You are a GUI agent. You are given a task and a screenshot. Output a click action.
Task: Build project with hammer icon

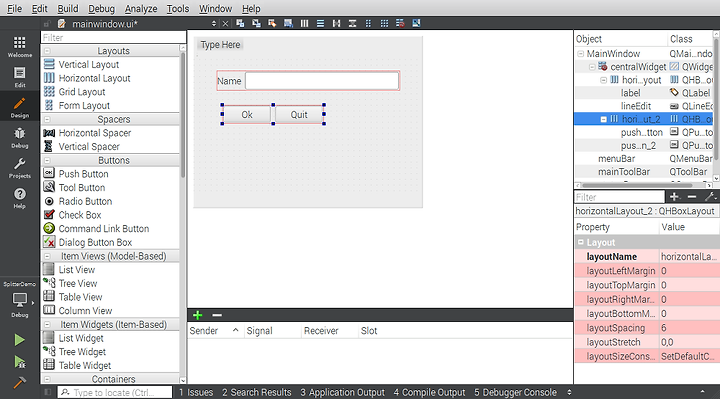pos(19,382)
